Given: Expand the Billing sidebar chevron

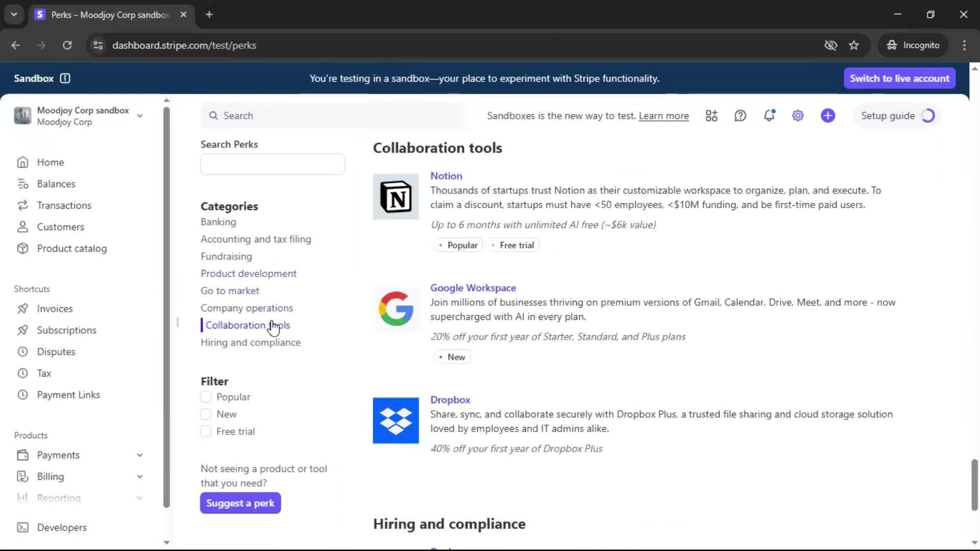Looking at the screenshot, I should [x=139, y=477].
